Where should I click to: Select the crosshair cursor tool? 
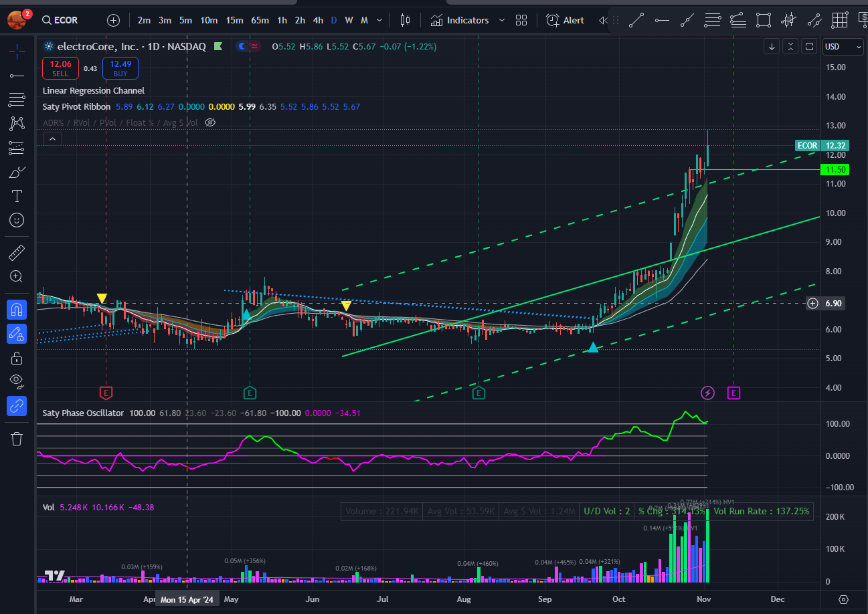point(17,50)
